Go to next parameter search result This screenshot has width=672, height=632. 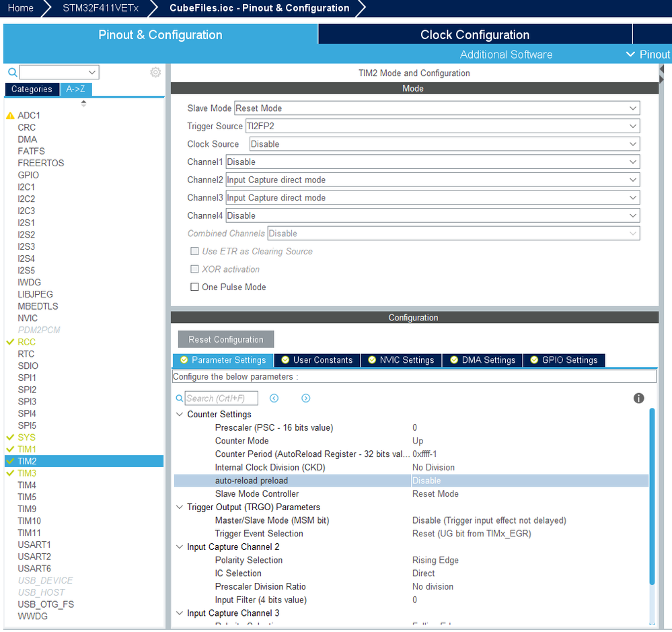point(305,398)
